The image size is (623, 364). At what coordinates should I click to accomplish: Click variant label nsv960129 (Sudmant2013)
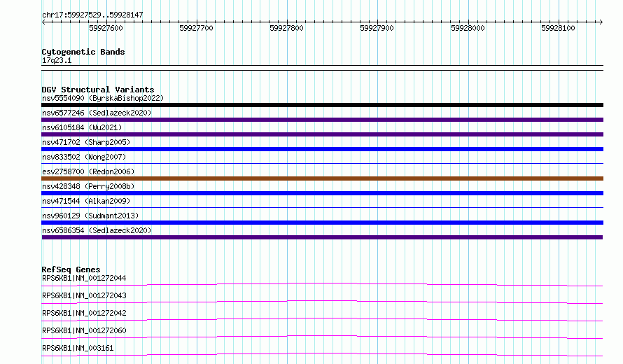[x=90, y=216]
